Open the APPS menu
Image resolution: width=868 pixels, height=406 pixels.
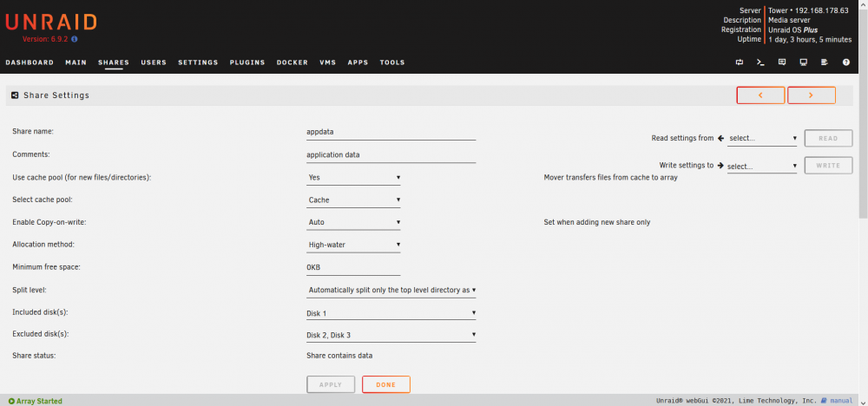click(x=358, y=62)
